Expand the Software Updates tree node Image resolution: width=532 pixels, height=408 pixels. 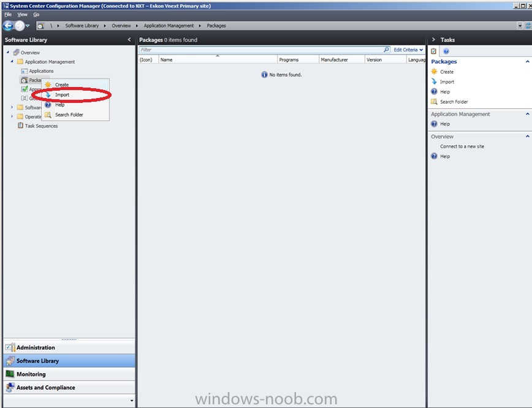(x=12, y=107)
